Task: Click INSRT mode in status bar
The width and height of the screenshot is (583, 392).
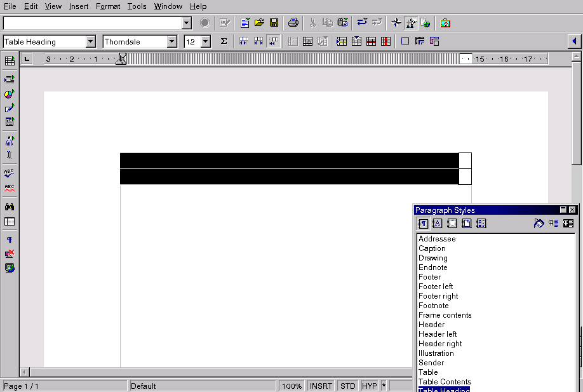Action: click(321, 386)
